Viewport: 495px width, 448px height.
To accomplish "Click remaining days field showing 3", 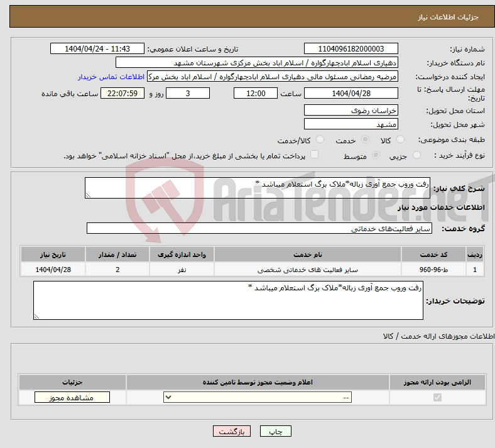I will tap(188, 93).
